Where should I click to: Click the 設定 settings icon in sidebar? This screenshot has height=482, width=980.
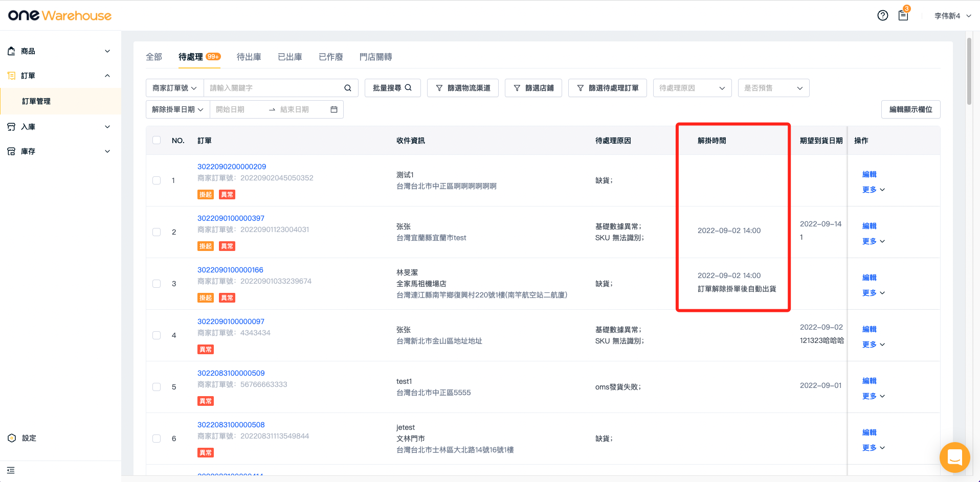point(12,438)
